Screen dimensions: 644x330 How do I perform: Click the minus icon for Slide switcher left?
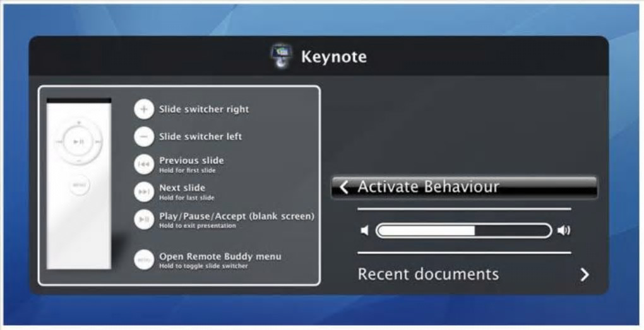coord(144,136)
